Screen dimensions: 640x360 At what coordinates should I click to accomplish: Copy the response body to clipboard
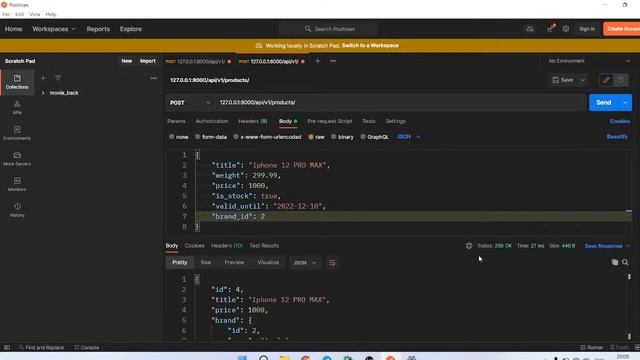point(615,262)
